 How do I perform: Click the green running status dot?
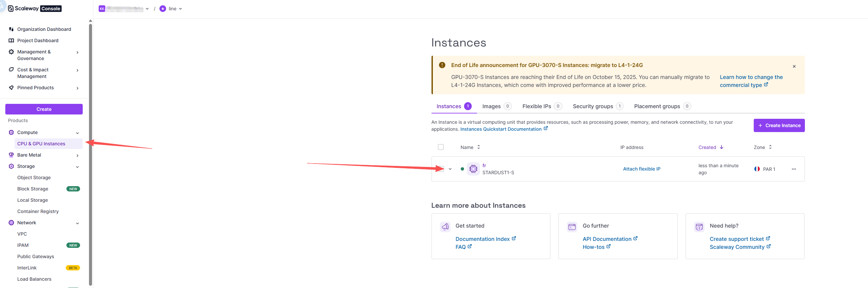click(x=462, y=169)
